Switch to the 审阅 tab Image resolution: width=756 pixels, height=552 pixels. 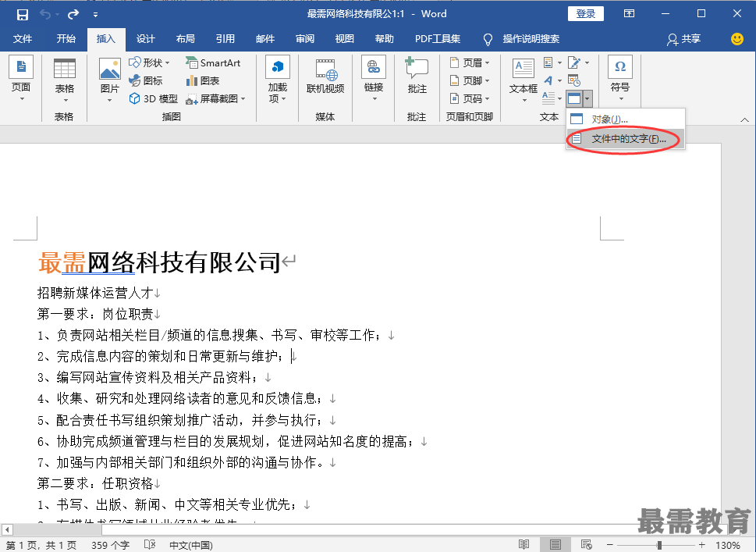305,39
